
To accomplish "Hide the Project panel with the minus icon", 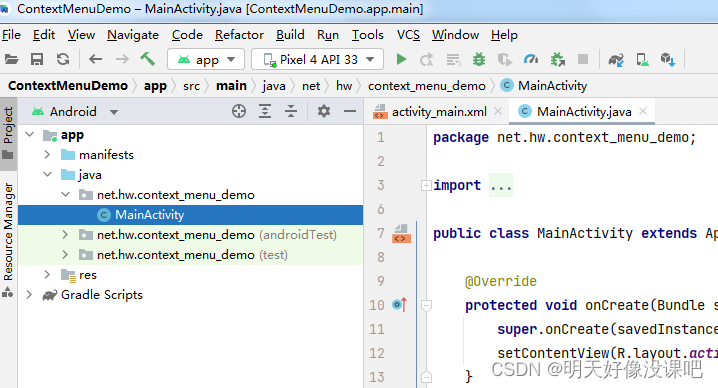I will [350, 111].
